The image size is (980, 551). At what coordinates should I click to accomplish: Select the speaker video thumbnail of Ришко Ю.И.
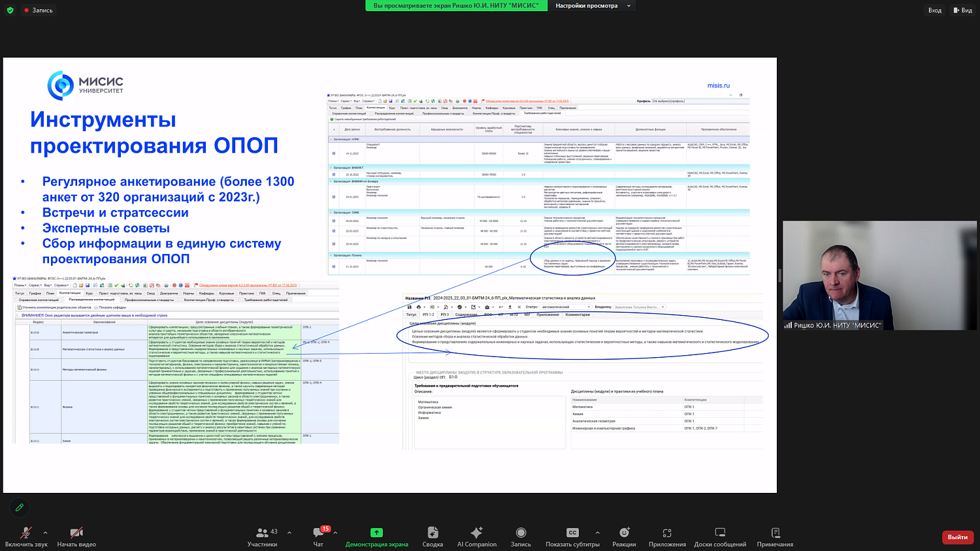click(879, 275)
